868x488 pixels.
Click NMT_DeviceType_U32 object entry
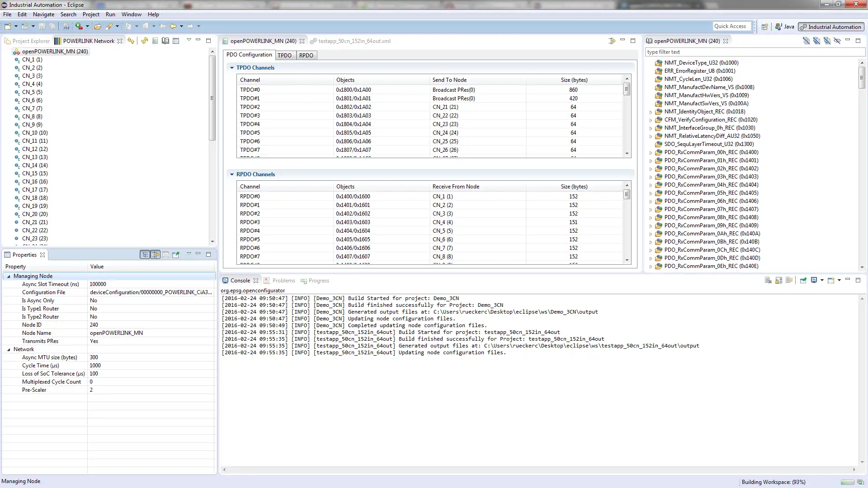coord(700,62)
